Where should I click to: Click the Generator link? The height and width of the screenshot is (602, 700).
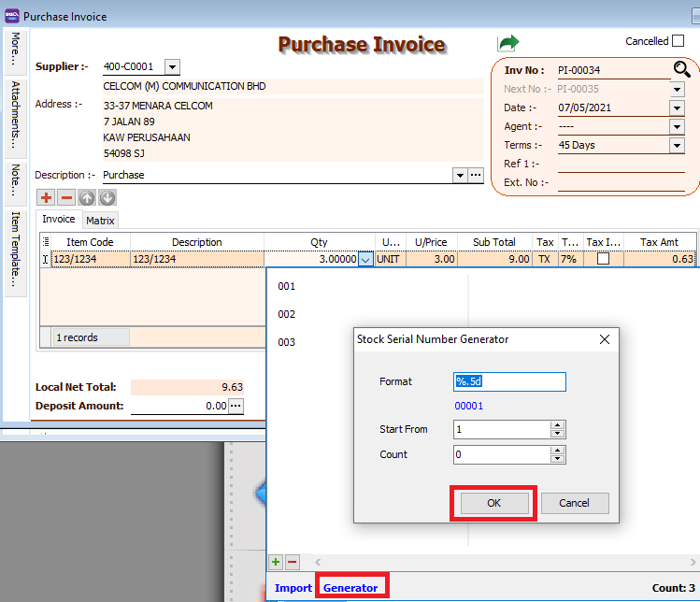(350, 588)
